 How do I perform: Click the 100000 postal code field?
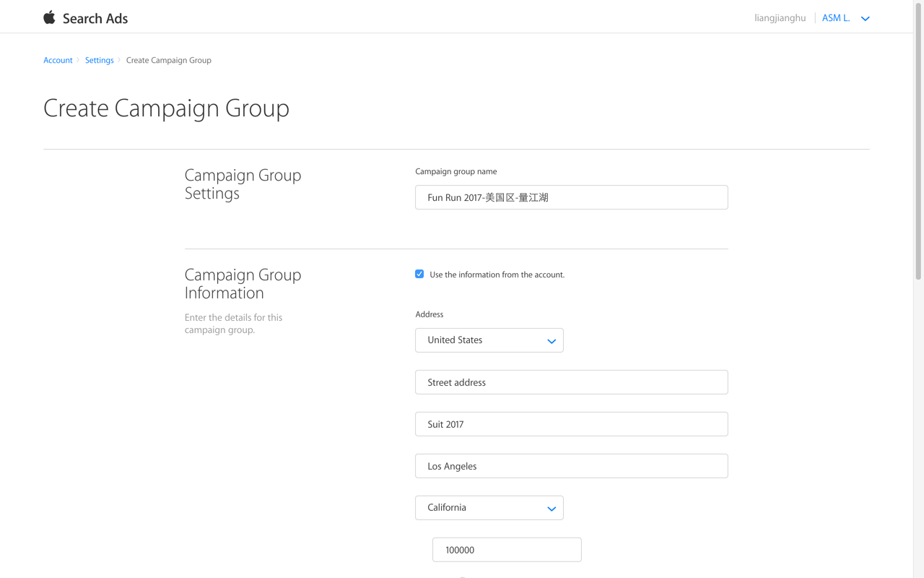point(507,550)
